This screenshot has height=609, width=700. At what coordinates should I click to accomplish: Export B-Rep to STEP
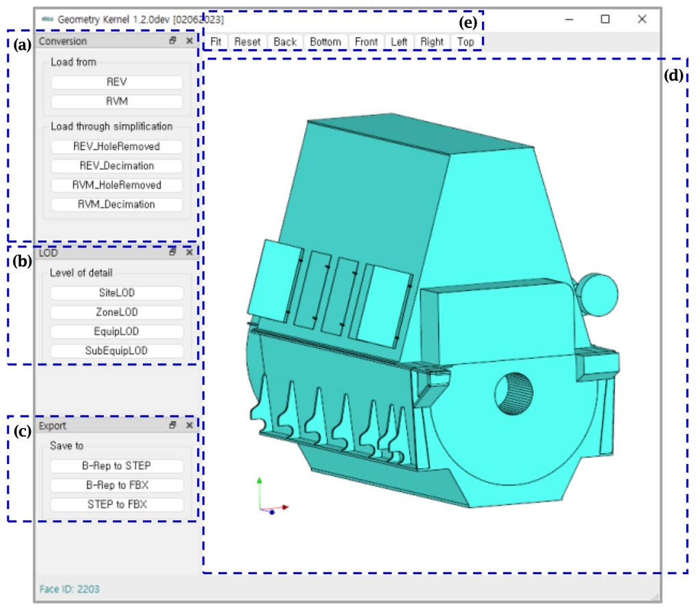click(116, 465)
